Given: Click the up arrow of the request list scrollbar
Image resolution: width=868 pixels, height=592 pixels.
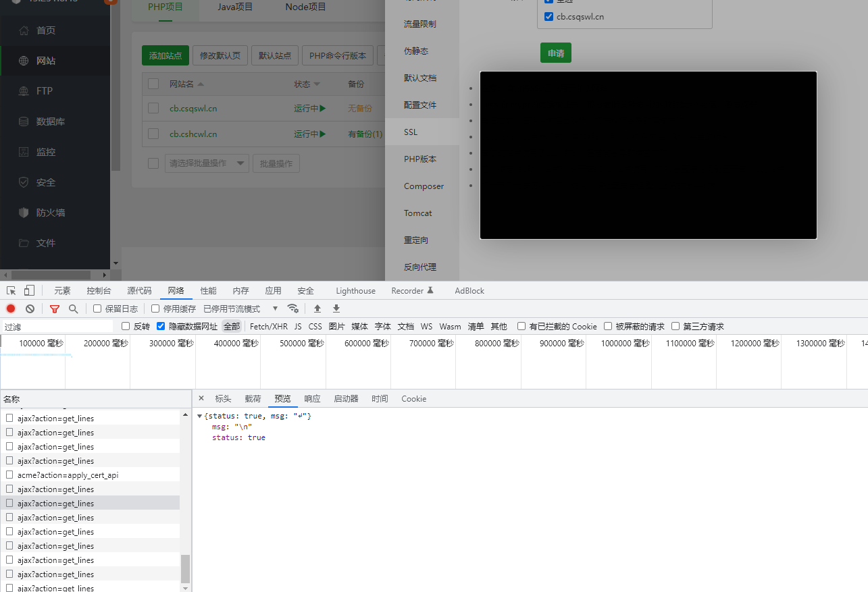Looking at the screenshot, I should [186, 416].
